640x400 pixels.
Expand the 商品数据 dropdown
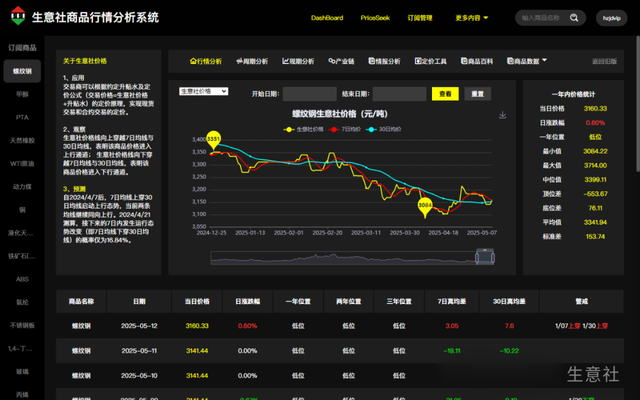tap(520, 61)
